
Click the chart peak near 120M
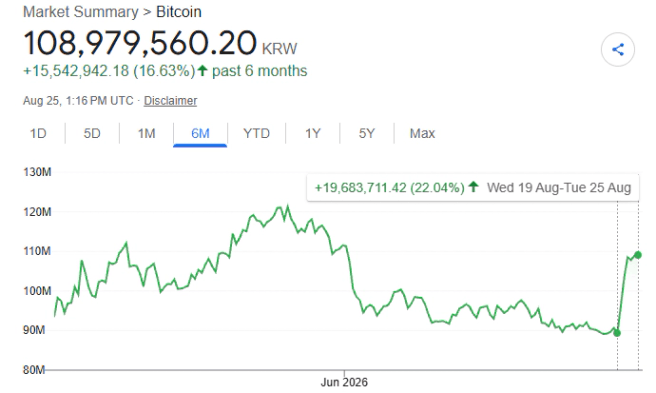coord(287,206)
